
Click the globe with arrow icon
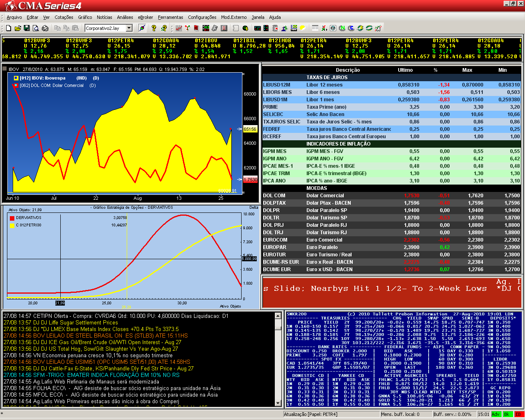pyautogui.click(x=245, y=28)
